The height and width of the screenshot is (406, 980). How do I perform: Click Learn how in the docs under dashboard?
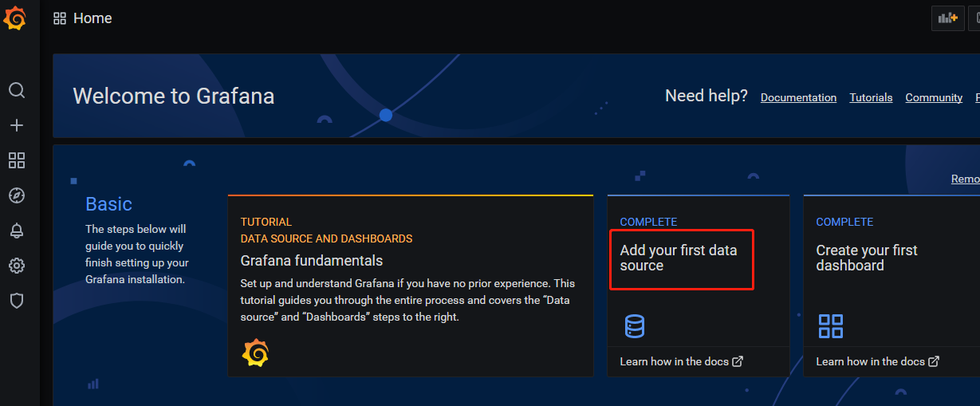tap(871, 361)
